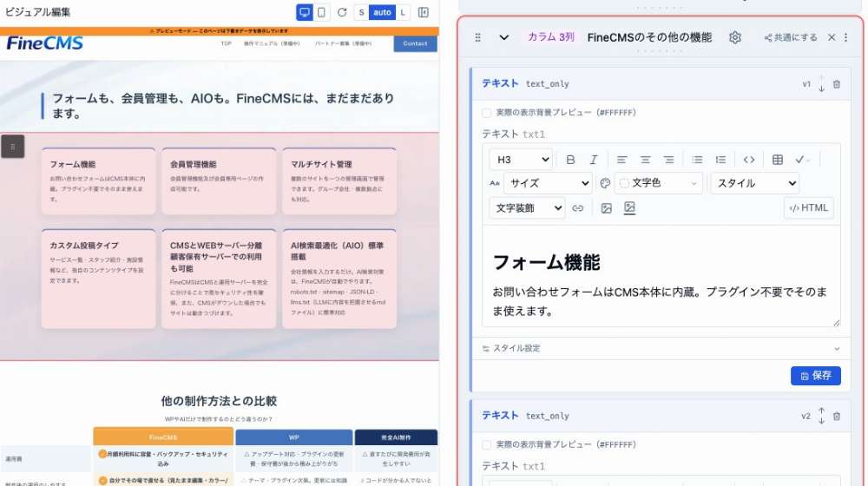
Task: Select the 会員管理機能 card in the preview
Action: [x=219, y=181]
